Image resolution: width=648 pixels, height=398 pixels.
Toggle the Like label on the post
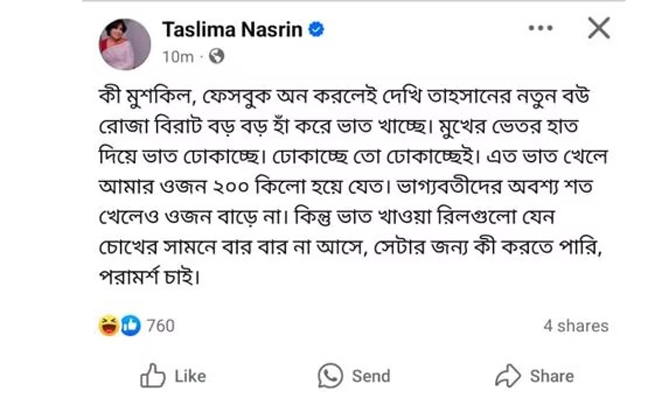coord(190,376)
